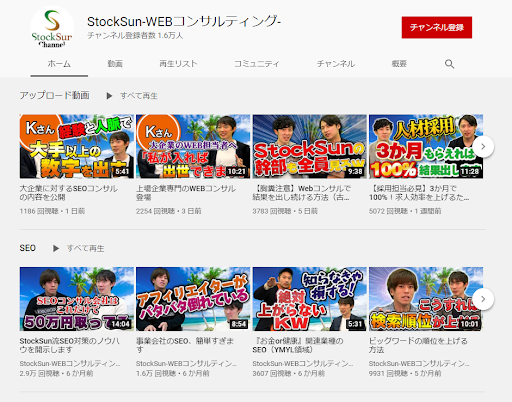Click title StockSun流SEO対策のノウハウを開示します
The height and width of the screenshot is (402, 512).
tap(69, 345)
